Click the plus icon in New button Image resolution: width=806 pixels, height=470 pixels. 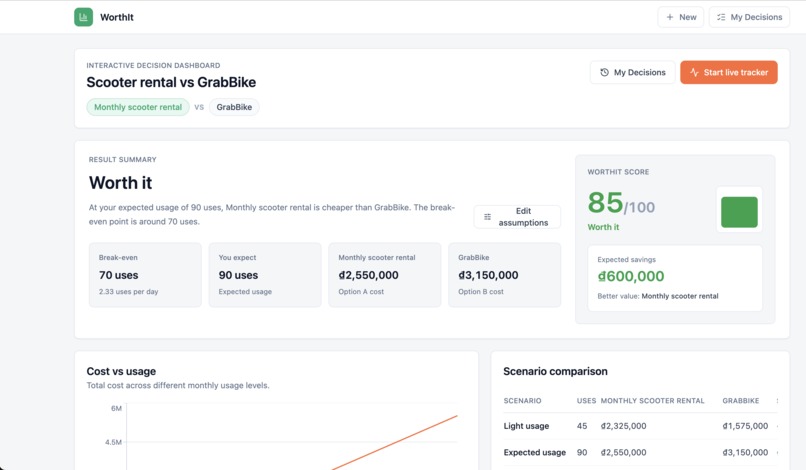point(670,17)
